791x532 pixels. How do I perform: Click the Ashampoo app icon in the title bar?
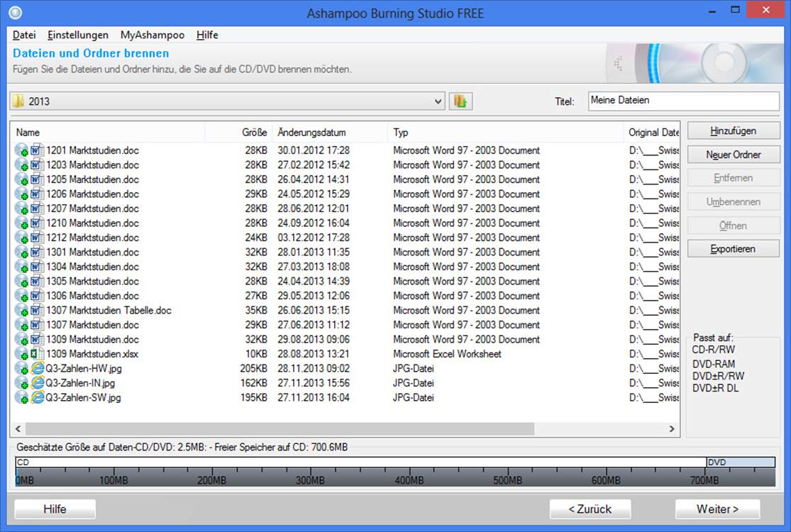point(16,13)
